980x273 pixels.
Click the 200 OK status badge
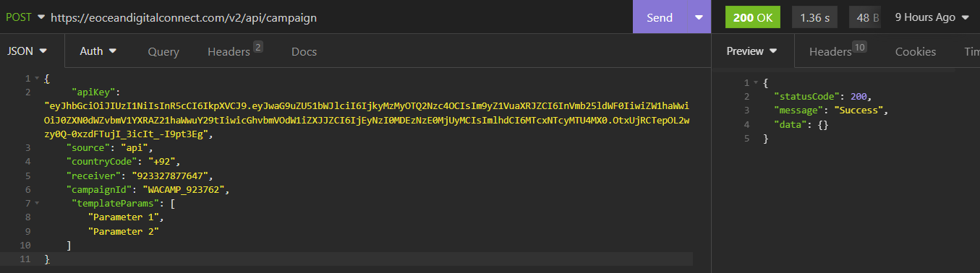[x=752, y=17]
